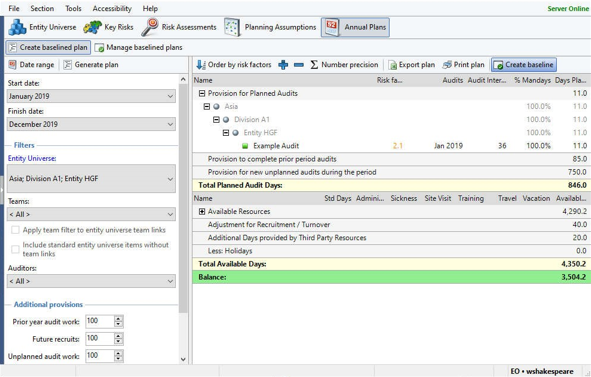Viewport: 591px width, 377px height.
Task: Select the Example Audit row
Action: pyautogui.click(x=391, y=146)
